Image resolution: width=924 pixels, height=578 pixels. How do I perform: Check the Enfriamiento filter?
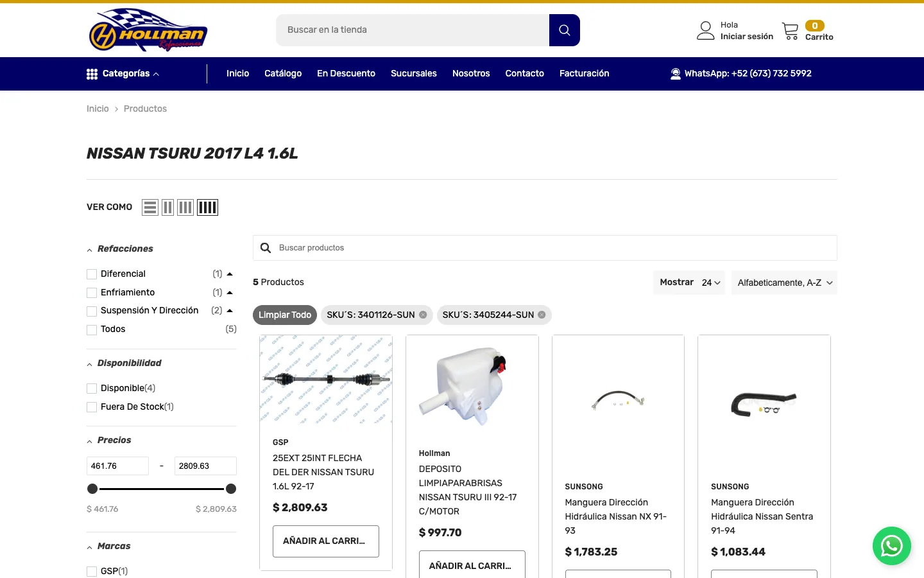click(92, 293)
